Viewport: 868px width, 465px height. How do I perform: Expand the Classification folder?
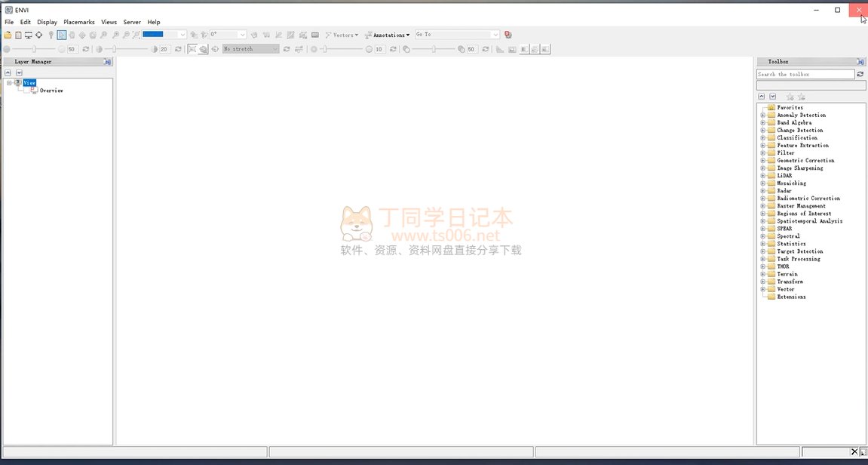pyautogui.click(x=763, y=138)
